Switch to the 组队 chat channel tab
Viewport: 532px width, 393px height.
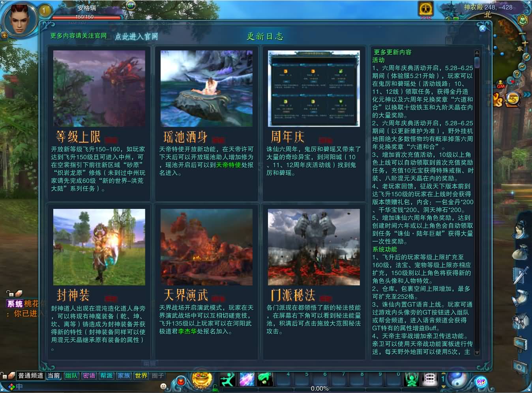click(71, 376)
